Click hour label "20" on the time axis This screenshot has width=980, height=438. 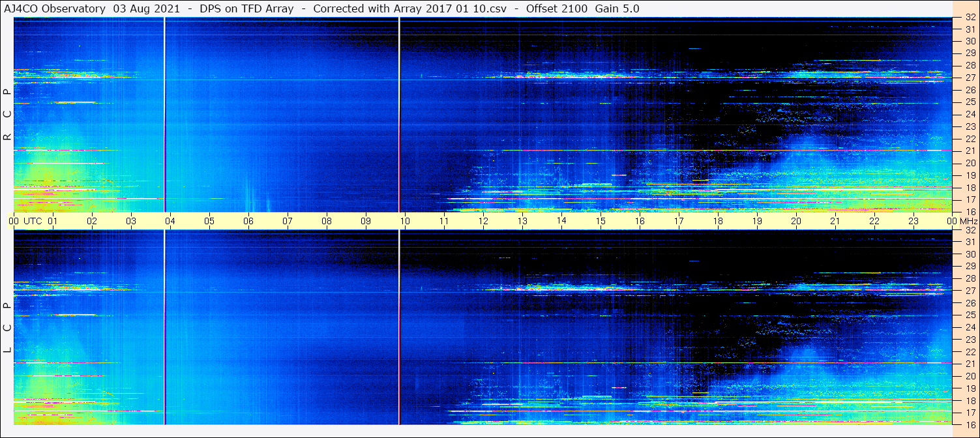click(796, 221)
